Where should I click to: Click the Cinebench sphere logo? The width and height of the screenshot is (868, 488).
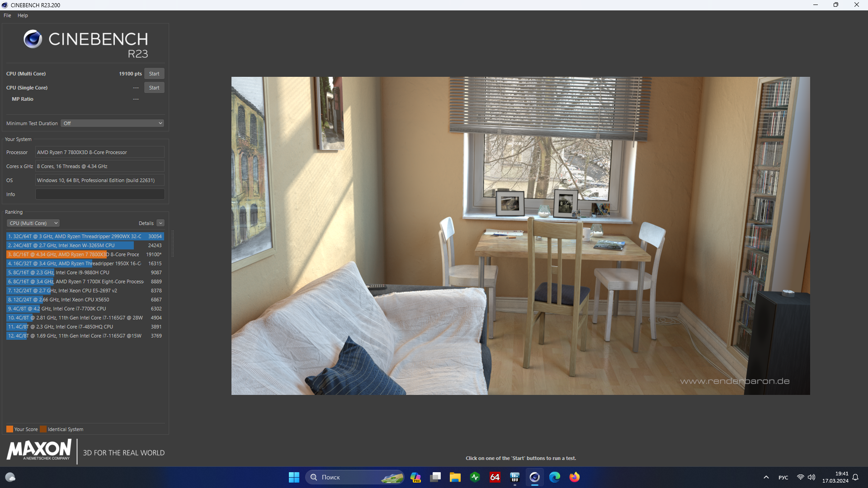pyautogui.click(x=33, y=39)
